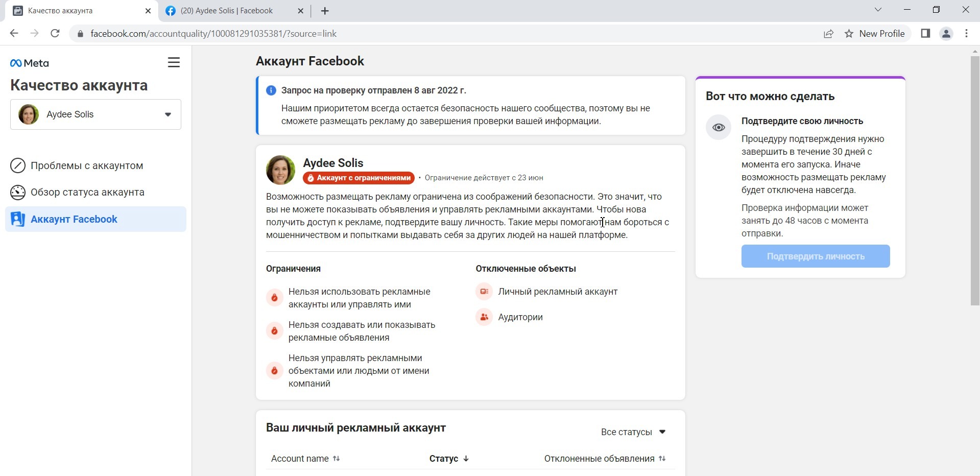Image resolution: width=980 pixels, height=476 pixels.
Task: Select Аккаунт Facebook in sidebar
Action: click(x=95, y=219)
